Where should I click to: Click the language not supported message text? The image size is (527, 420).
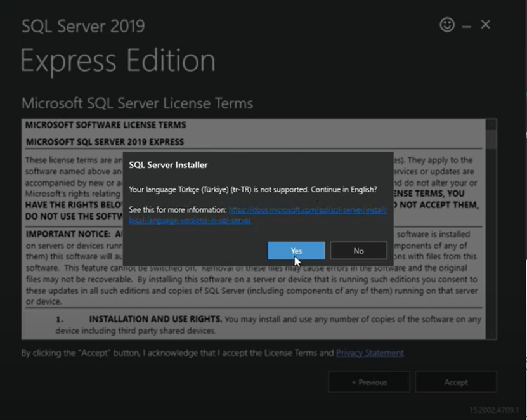[253, 189]
